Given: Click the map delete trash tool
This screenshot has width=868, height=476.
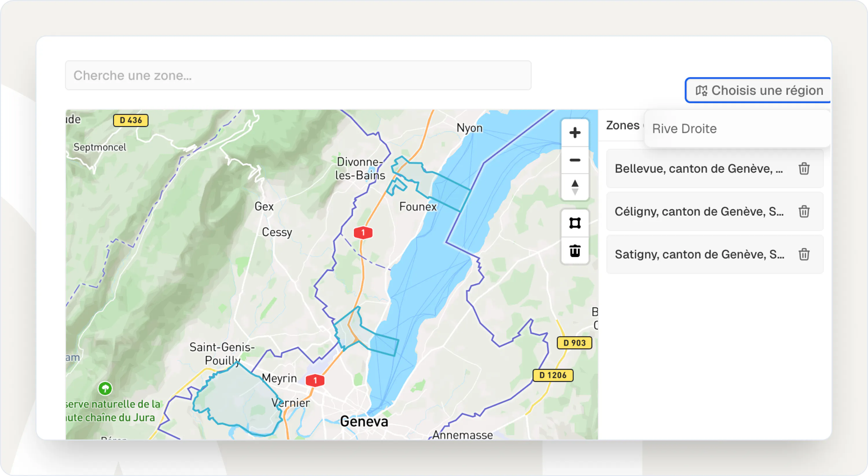Looking at the screenshot, I should 575,251.
